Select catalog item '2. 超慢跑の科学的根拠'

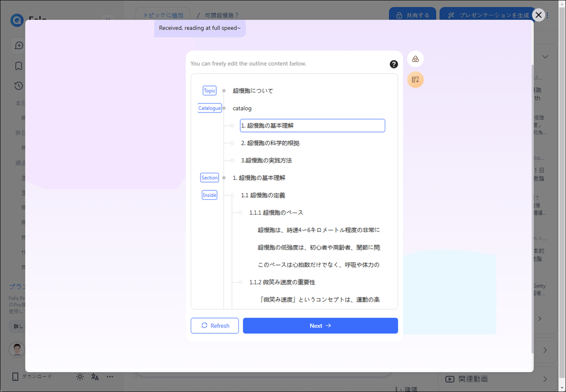click(270, 143)
